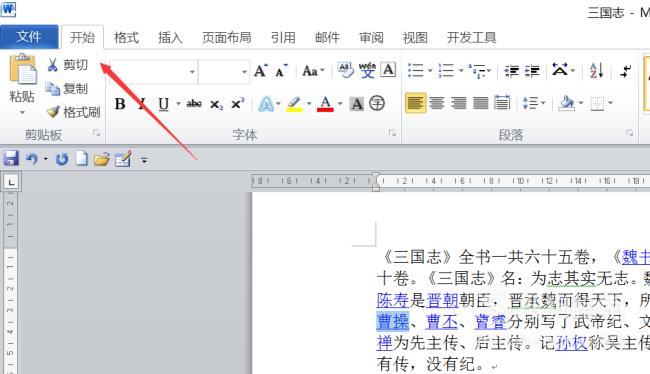This screenshot has height=374, width=650.
Task: Grow font size with enlarge A icon
Action: click(261, 70)
